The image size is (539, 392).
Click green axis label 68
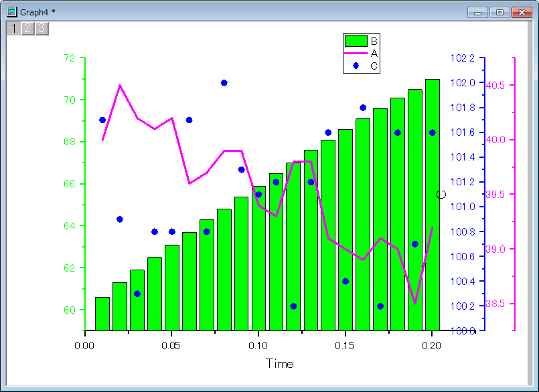click(70, 142)
